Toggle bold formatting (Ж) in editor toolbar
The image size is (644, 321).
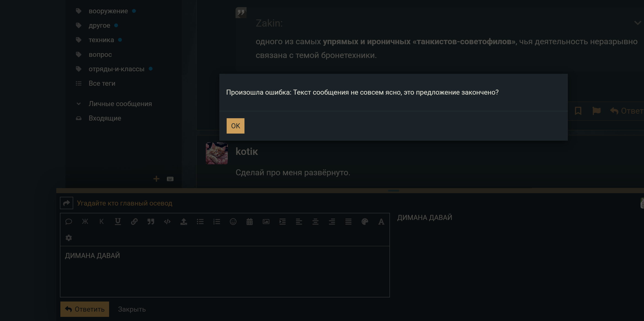coord(85,222)
